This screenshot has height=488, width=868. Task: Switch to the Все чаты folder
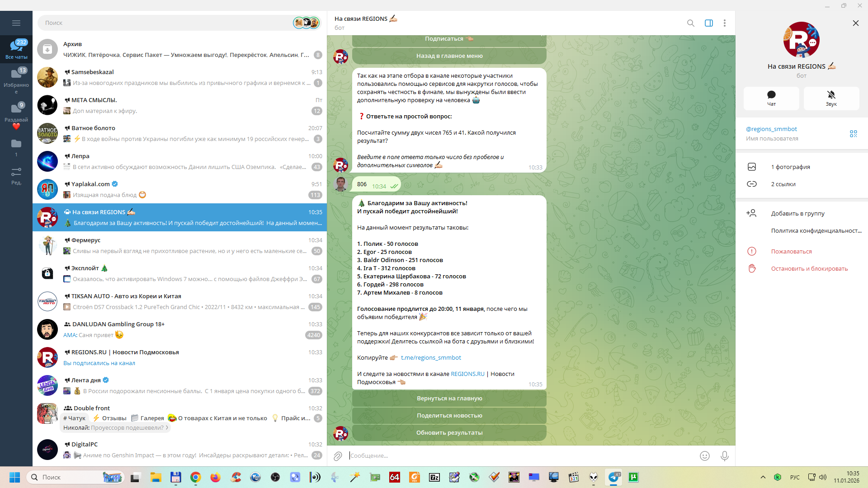(x=16, y=49)
